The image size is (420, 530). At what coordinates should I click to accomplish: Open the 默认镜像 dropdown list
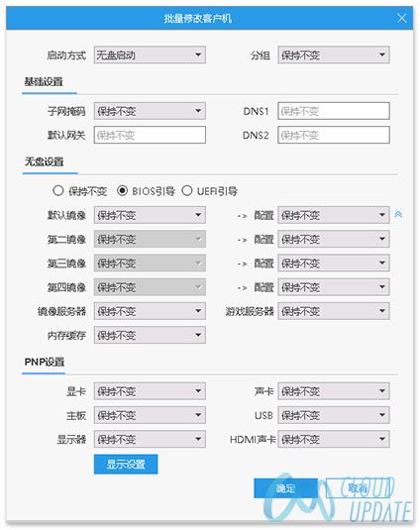pos(150,215)
